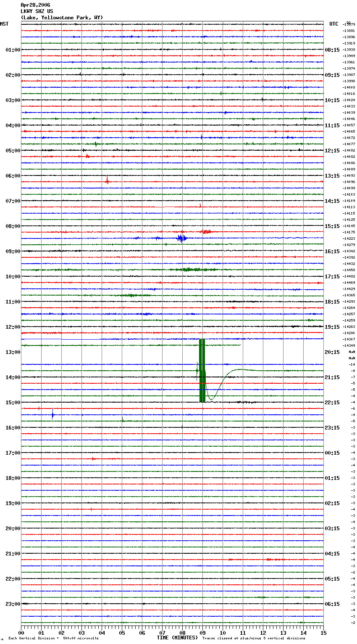Select the 08:00 MST hour label

pos(13,226)
